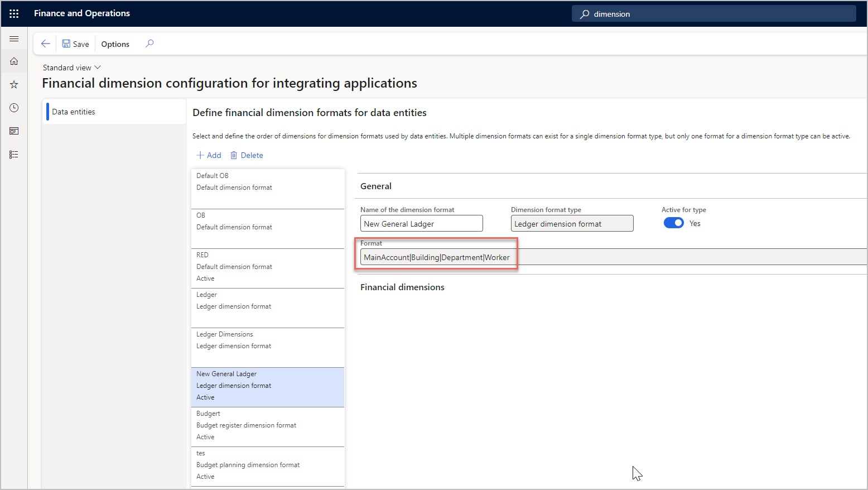868x490 pixels.
Task: Toggle 'Active for type' to No
Action: [x=674, y=223]
